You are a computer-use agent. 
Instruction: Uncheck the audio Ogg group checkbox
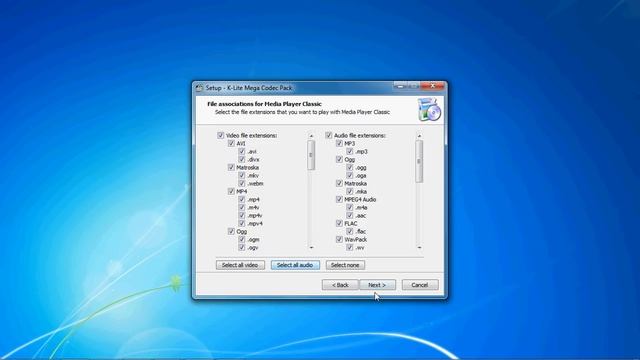point(339,159)
